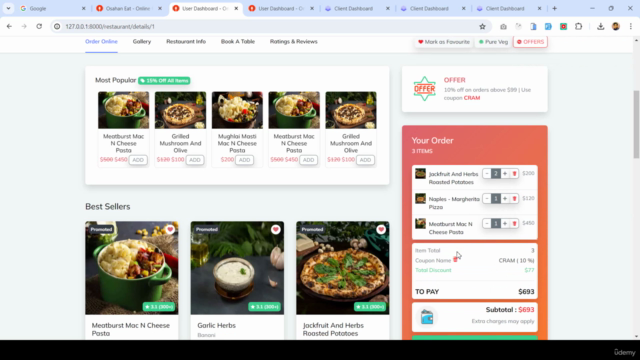Switch to the Gallery tab
Viewport: 640px width, 360px height.
click(x=142, y=42)
